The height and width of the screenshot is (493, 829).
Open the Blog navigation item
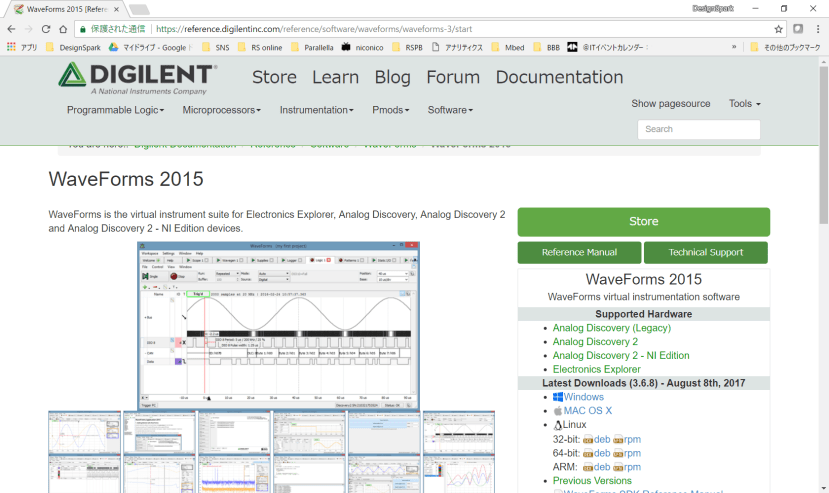[x=393, y=77]
